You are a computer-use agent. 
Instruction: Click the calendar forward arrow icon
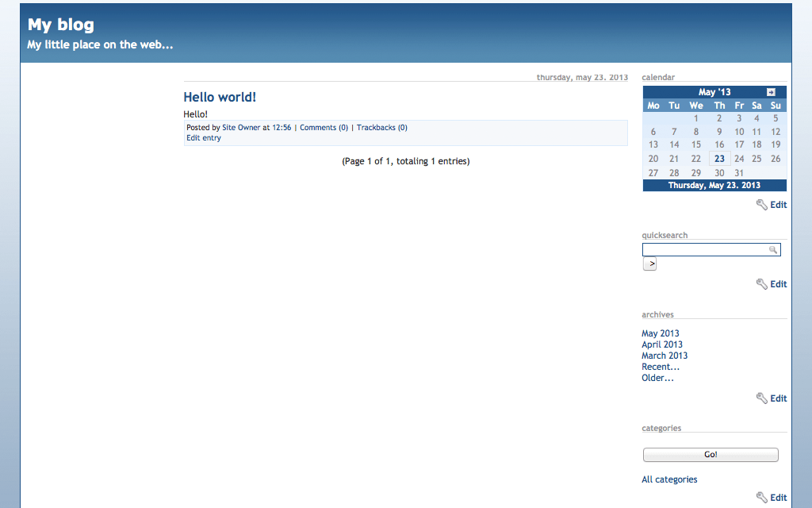771,92
